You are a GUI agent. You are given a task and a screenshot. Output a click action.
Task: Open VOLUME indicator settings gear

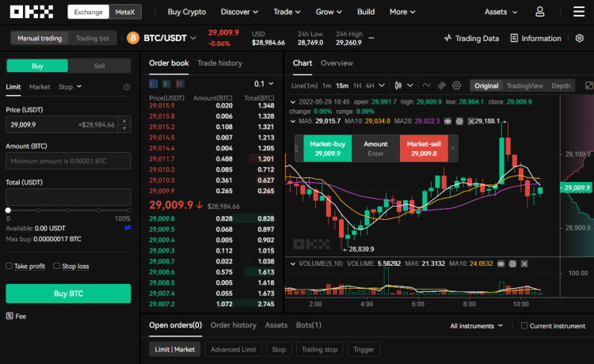tap(512, 264)
